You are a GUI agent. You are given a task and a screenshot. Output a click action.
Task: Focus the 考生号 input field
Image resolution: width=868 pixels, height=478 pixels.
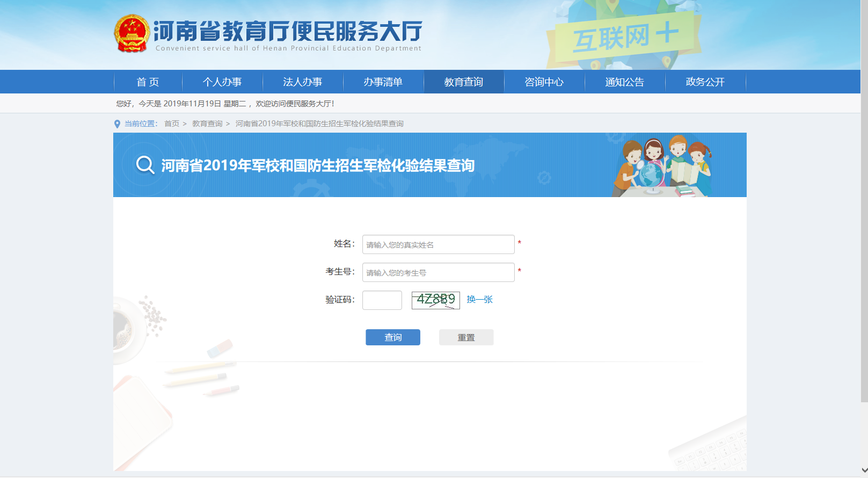pos(438,272)
